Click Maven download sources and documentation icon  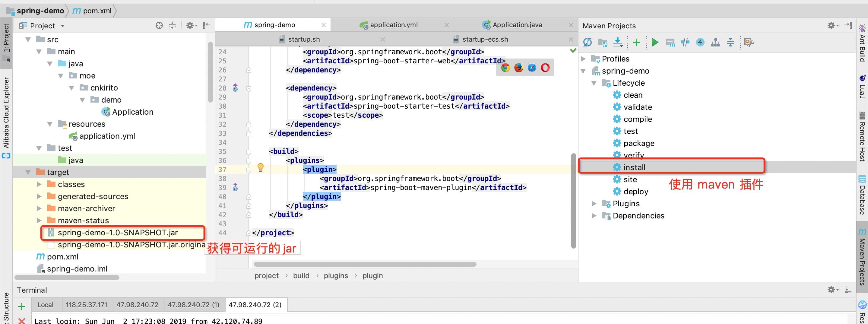coord(618,43)
